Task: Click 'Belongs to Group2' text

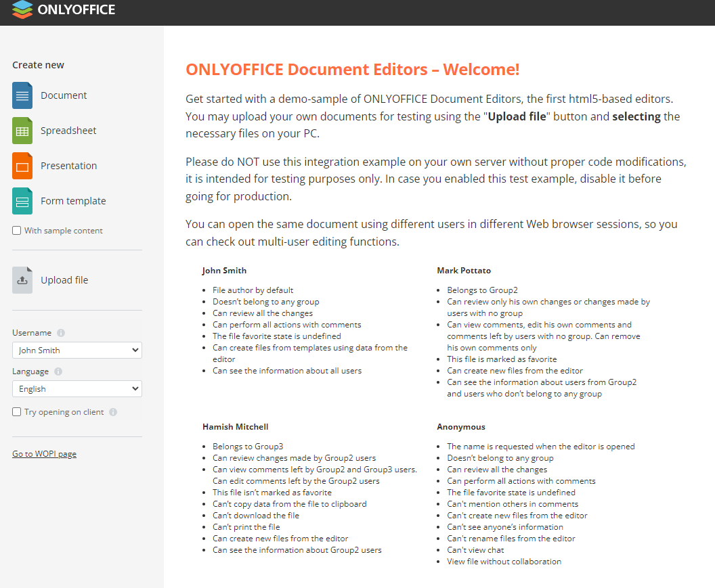Action: point(483,290)
